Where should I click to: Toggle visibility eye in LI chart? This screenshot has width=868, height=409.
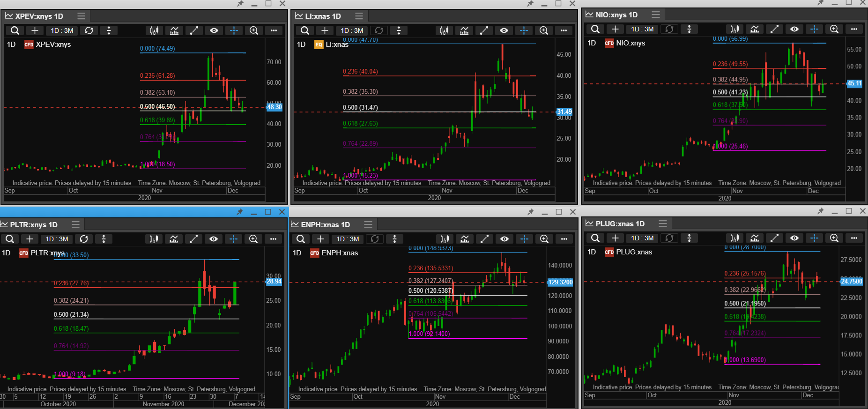tap(504, 30)
